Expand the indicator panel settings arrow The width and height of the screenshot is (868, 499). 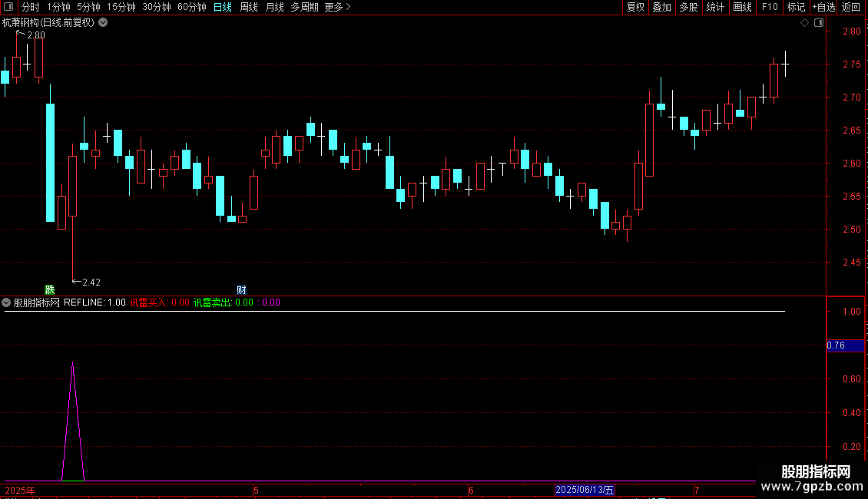[x=6, y=302]
